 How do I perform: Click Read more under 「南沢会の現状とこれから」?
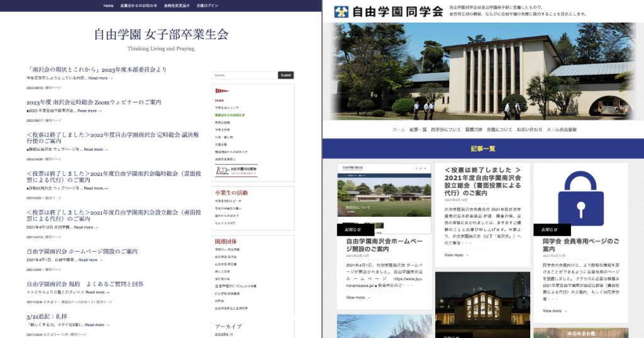tap(100, 78)
